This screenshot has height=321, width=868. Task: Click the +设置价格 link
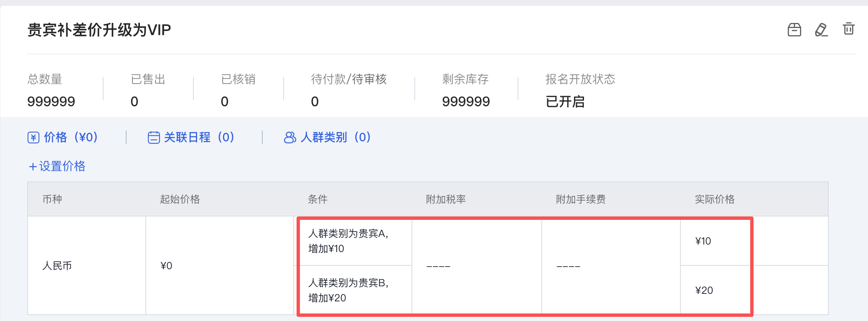[x=57, y=166]
